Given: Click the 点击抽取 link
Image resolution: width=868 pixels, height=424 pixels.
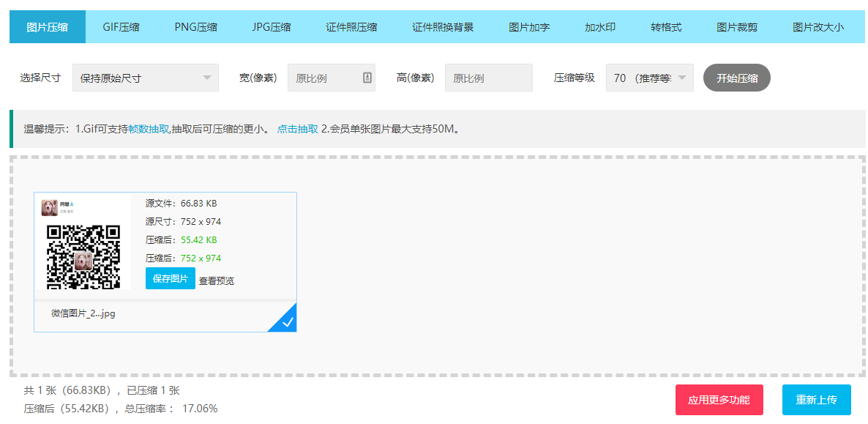Looking at the screenshot, I should [298, 129].
